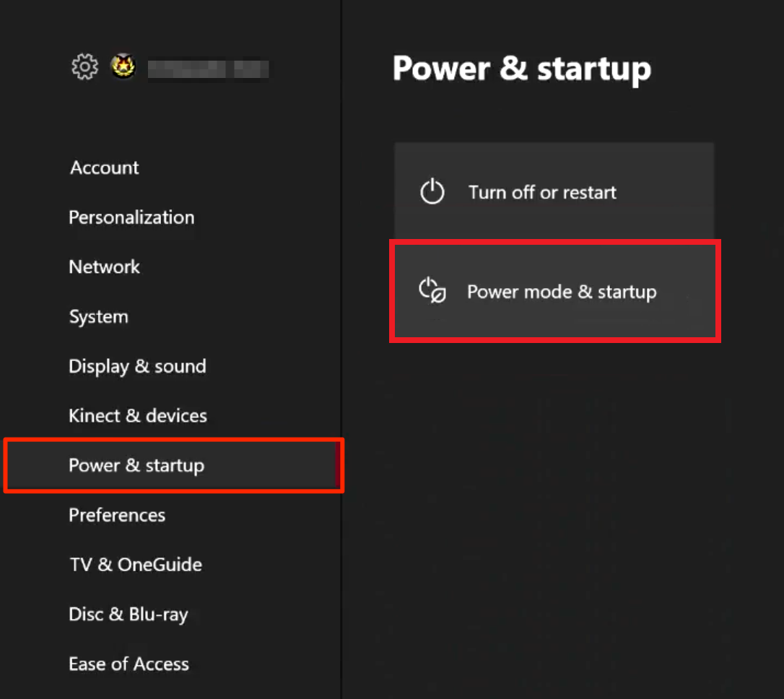Click the Settings gear icon
The width and height of the screenshot is (784, 699).
84,67
